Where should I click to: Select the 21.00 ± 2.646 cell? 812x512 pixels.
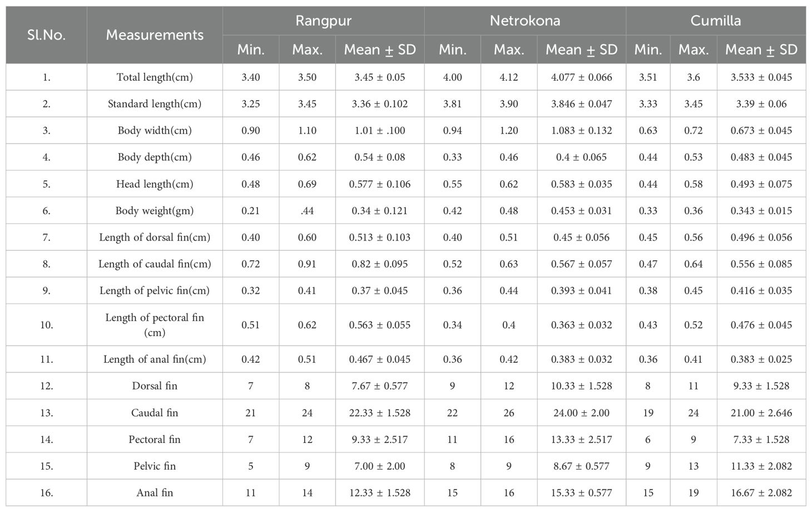pyautogui.click(x=761, y=413)
